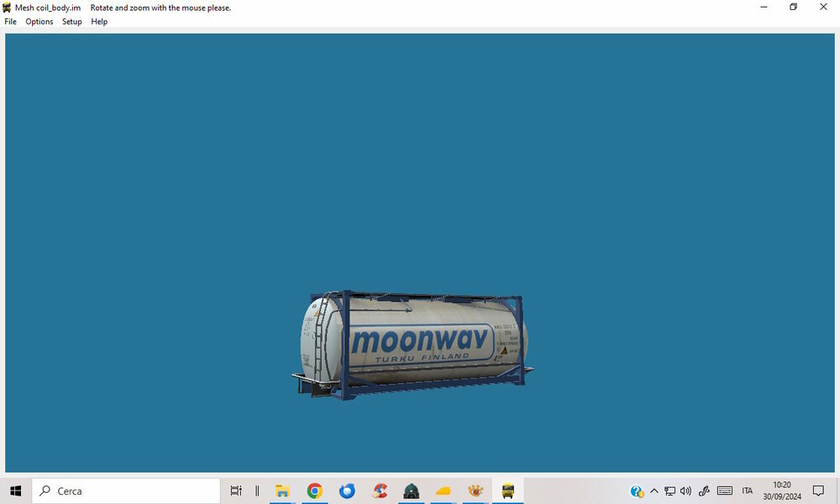The image size is (840, 504).
Task: Launch Google Chrome from the taskbar
Action: [x=314, y=491]
